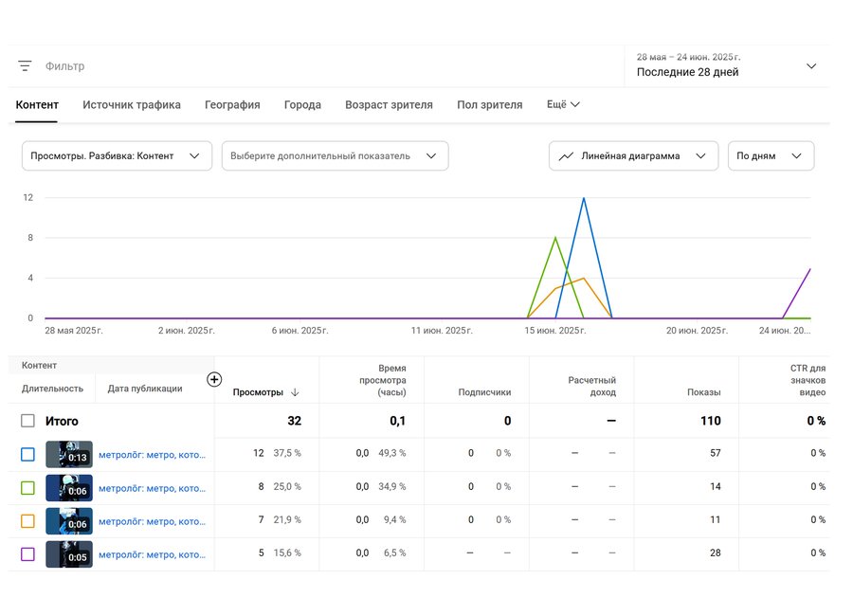Click the sort arrow next to Просмотры

click(x=295, y=392)
